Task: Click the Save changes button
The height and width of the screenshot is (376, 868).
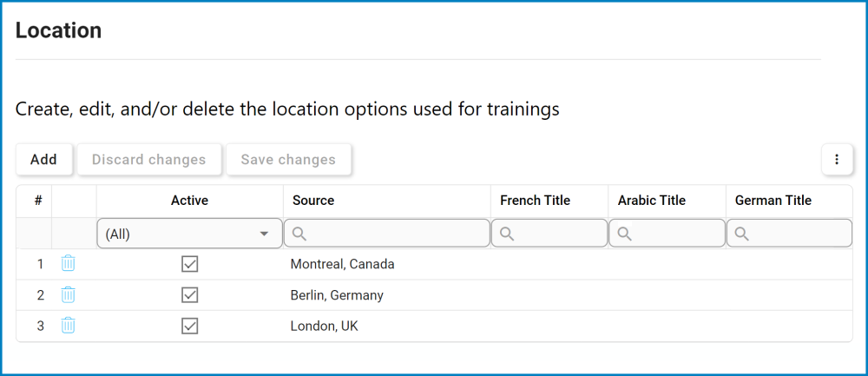Action: coord(288,160)
